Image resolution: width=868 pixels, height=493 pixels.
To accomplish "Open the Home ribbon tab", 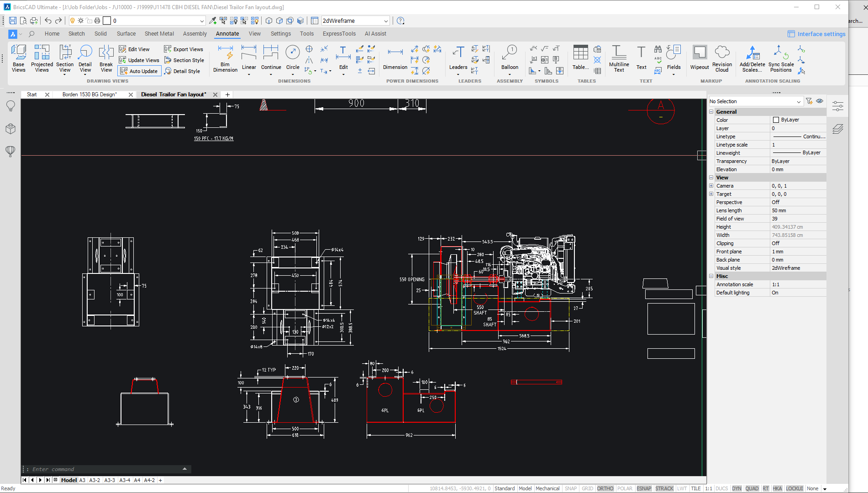I will tap(52, 34).
